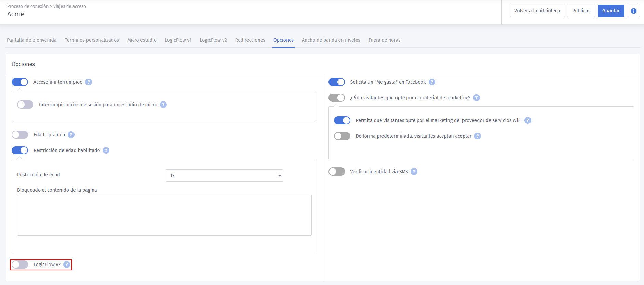Click the Acme journey title
The height and width of the screenshot is (285, 644).
point(15,14)
